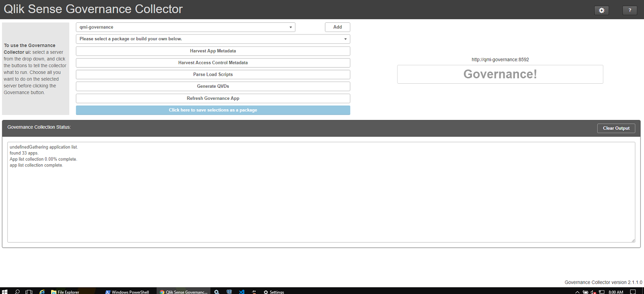Select Generate QVDs
The width and height of the screenshot is (644, 294).
pyautogui.click(x=213, y=86)
